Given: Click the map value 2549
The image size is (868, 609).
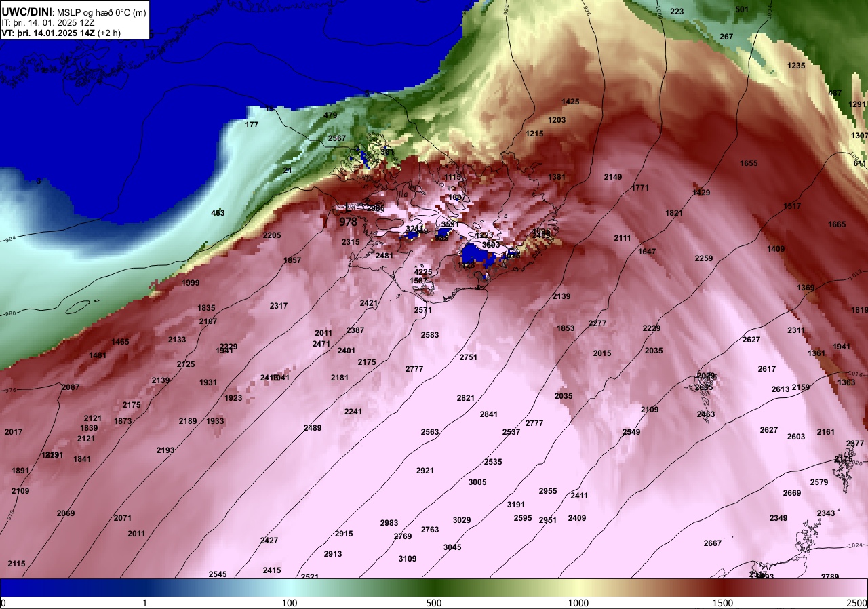Looking at the screenshot, I should click(631, 432).
